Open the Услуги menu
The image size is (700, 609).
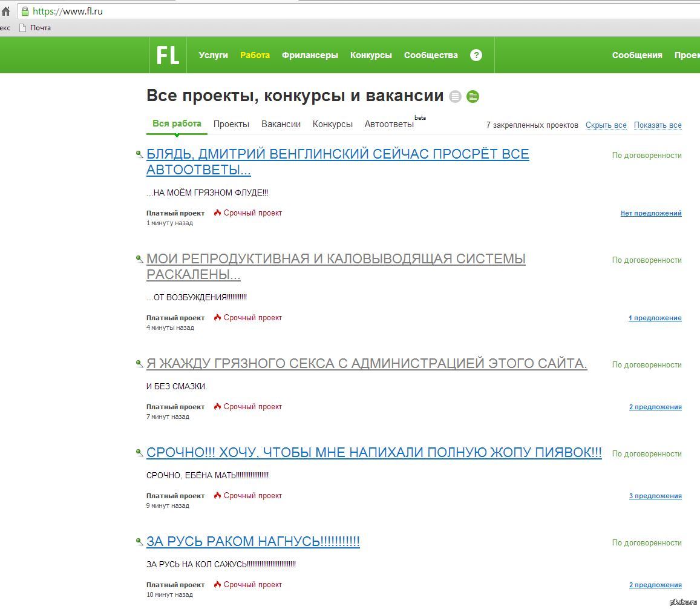pos(213,55)
